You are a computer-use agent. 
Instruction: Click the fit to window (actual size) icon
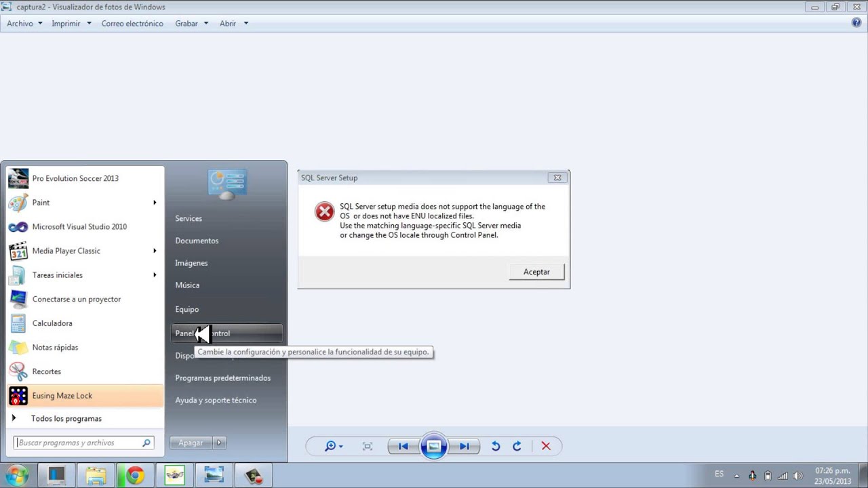[368, 446]
